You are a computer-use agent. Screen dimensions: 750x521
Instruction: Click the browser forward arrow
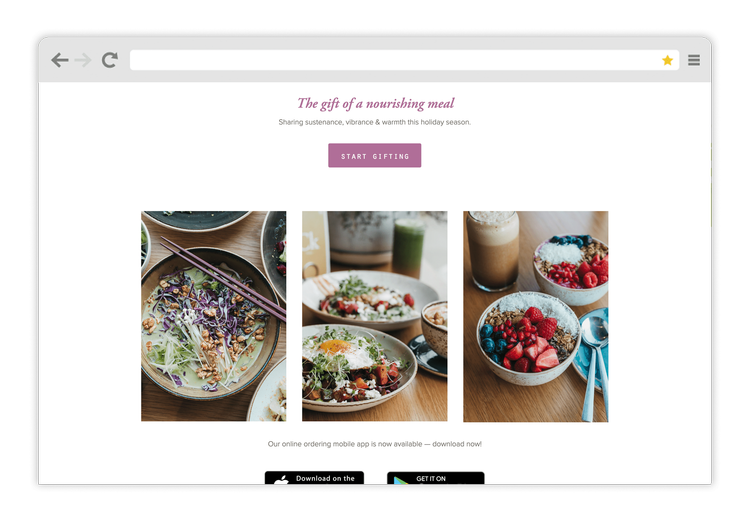(x=83, y=60)
